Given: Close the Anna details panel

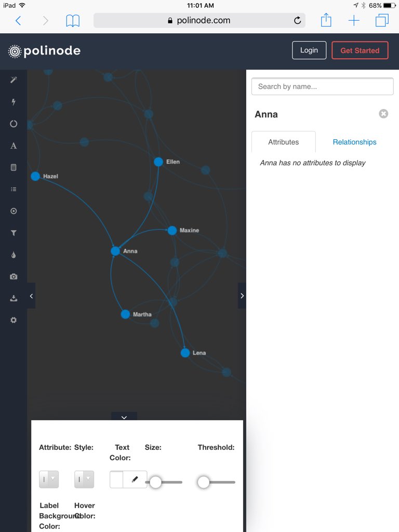Looking at the screenshot, I should point(383,114).
